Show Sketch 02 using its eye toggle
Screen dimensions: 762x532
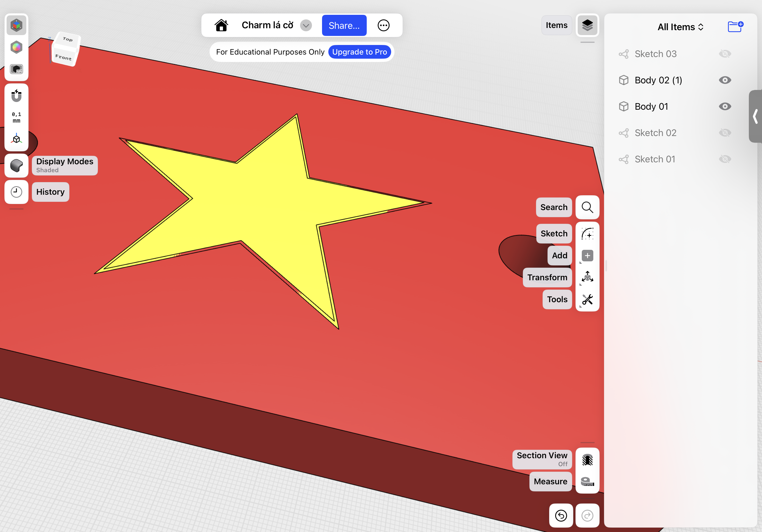coord(726,132)
